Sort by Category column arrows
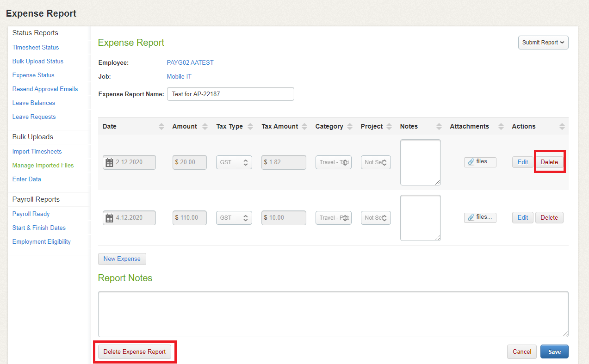The image size is (589, 364). 350,127
